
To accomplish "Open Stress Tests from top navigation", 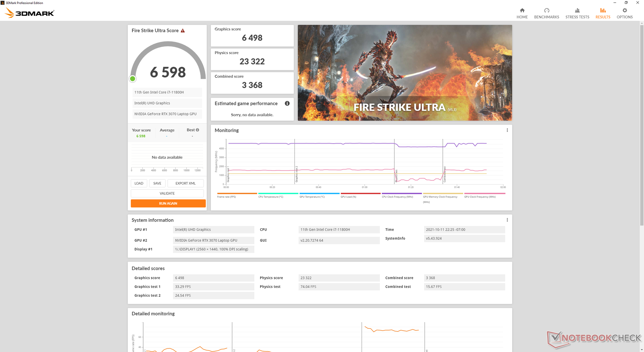I will 577,13.
